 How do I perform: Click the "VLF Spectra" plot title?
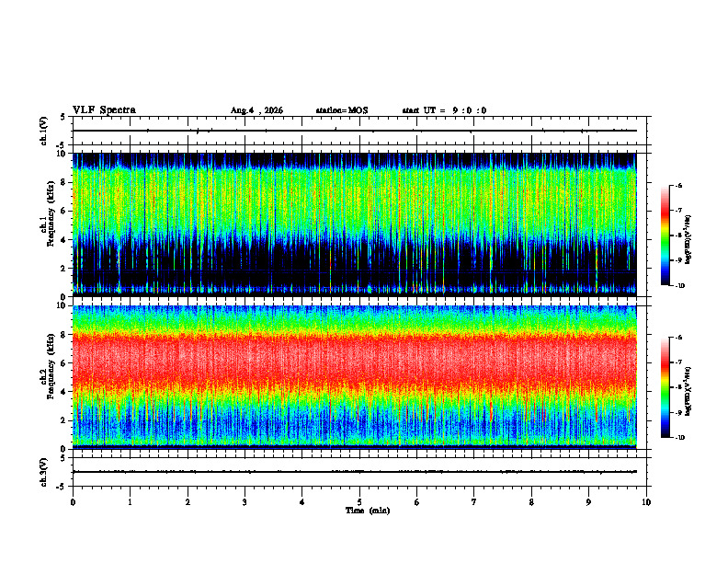(104, 110)
